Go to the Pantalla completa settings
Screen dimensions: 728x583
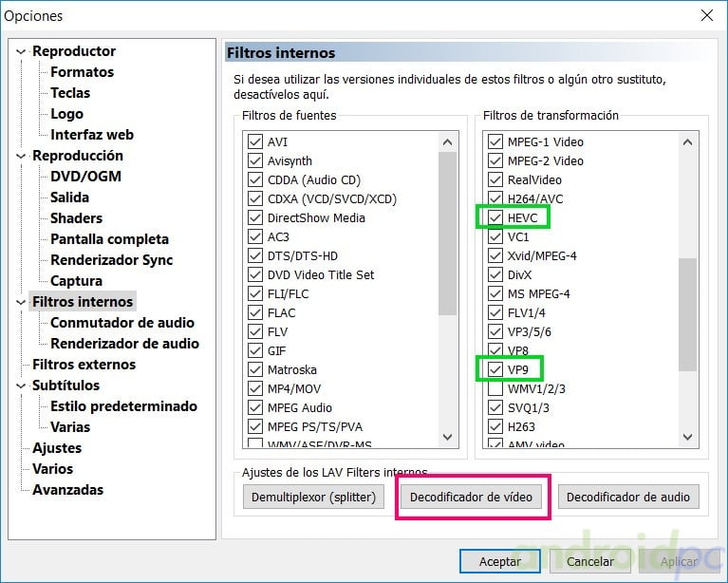click(x=109, y=239)
